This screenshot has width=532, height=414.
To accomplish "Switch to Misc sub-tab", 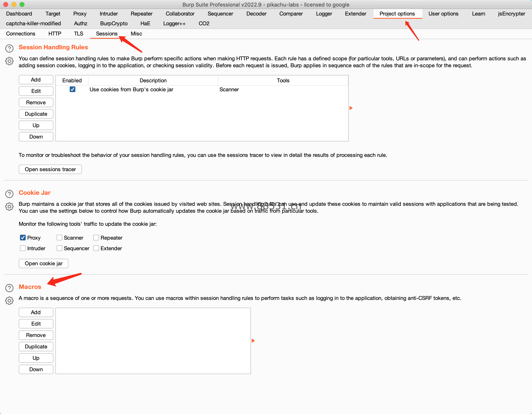I will pyautogui.click(x=136, y=34).
